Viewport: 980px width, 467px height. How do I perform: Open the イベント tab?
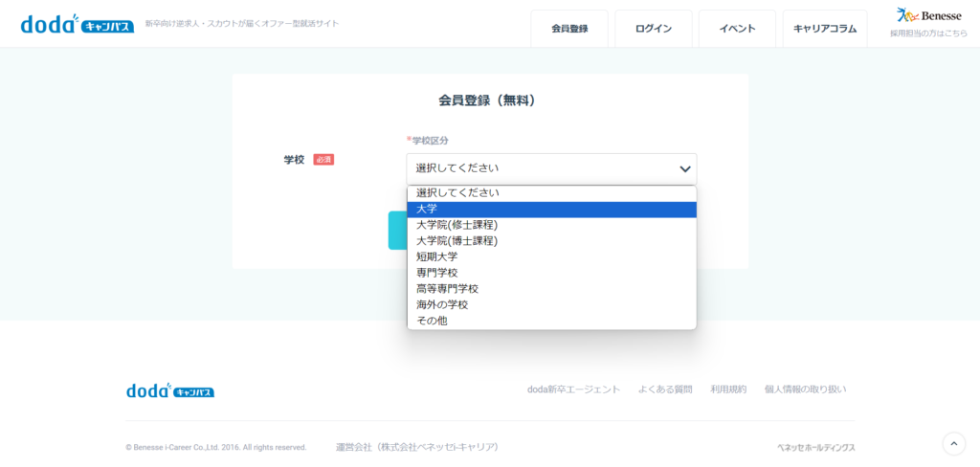coord(737,29)
